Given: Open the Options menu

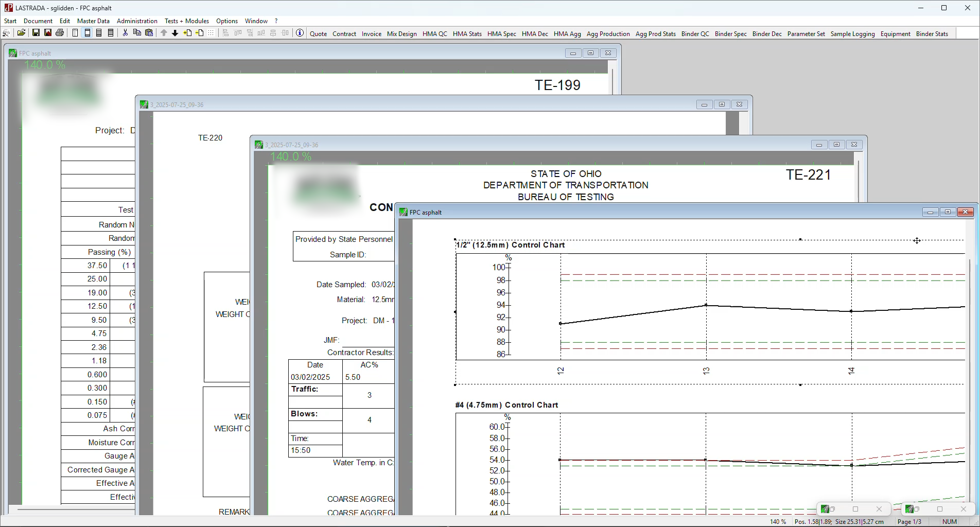Looking at the screenshot, I should 227,21.
